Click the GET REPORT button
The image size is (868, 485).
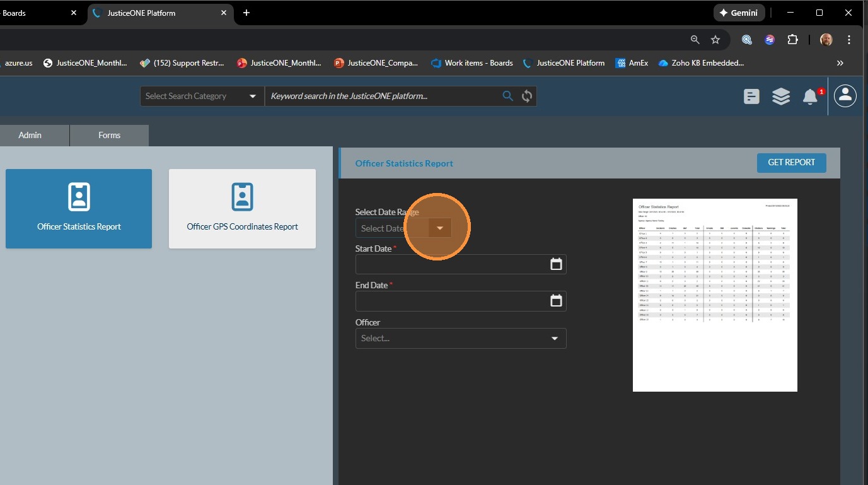coord(791,162)
